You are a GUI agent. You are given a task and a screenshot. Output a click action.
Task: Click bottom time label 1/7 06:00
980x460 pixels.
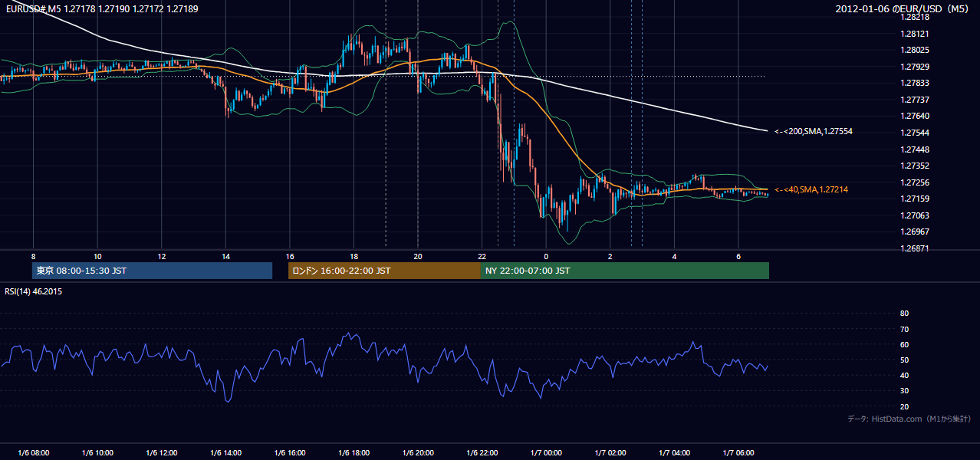pyautogui.click(x=738, y=452)
